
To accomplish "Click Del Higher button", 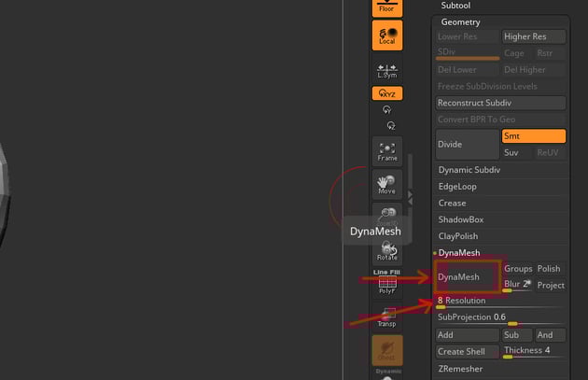I will coord(534,70).
